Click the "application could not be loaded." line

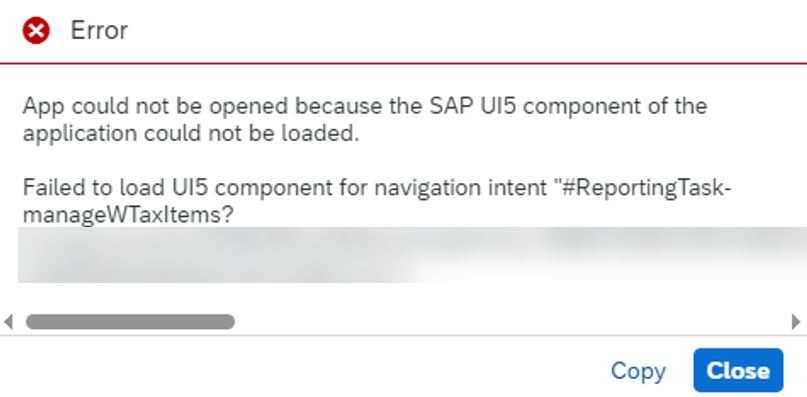tap(190, 133)
